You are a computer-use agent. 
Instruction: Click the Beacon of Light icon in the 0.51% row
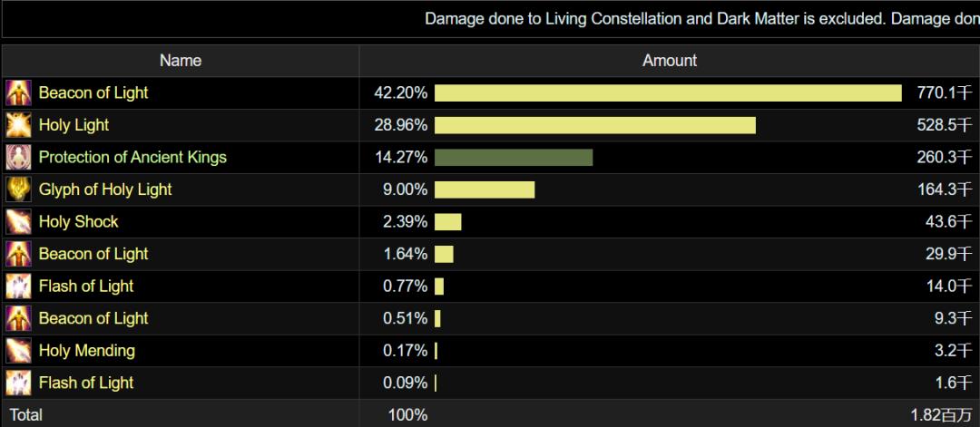[18, 318]
